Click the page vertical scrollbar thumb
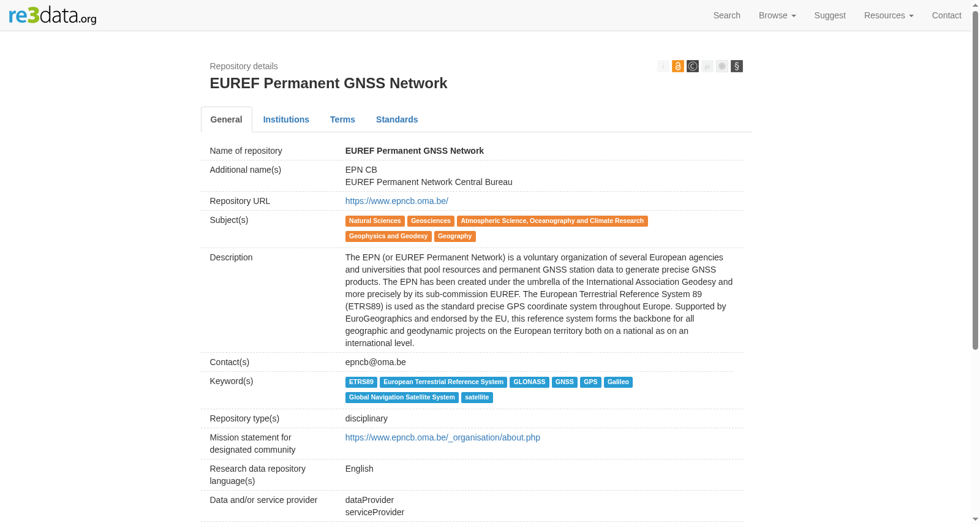Image resolution: width=980 pixels, height=525 pixels. click(x=975, y=180)
